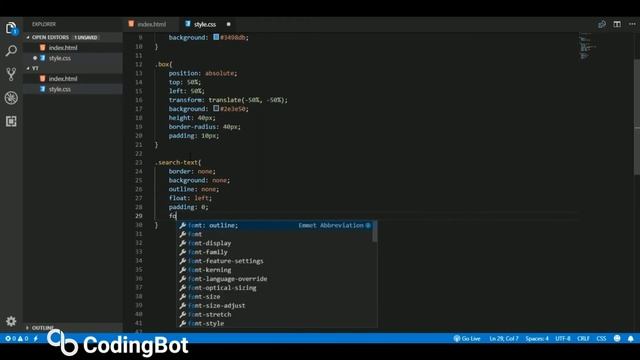Image resolution: width=640 pixels, height=360 pixels.
Task: Change the CRLF line ending
Action: 583,339
